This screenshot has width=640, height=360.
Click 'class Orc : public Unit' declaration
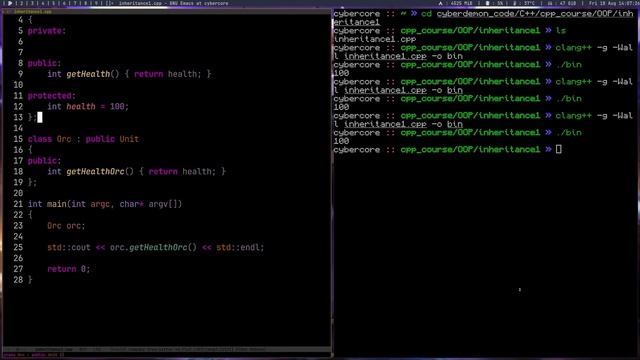pos(83,139)
